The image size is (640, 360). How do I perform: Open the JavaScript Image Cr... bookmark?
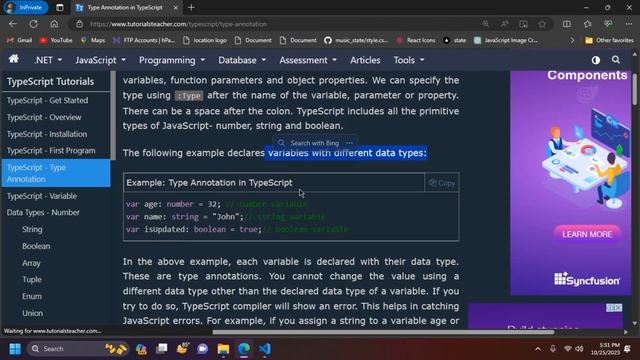(x=506, y=40)
